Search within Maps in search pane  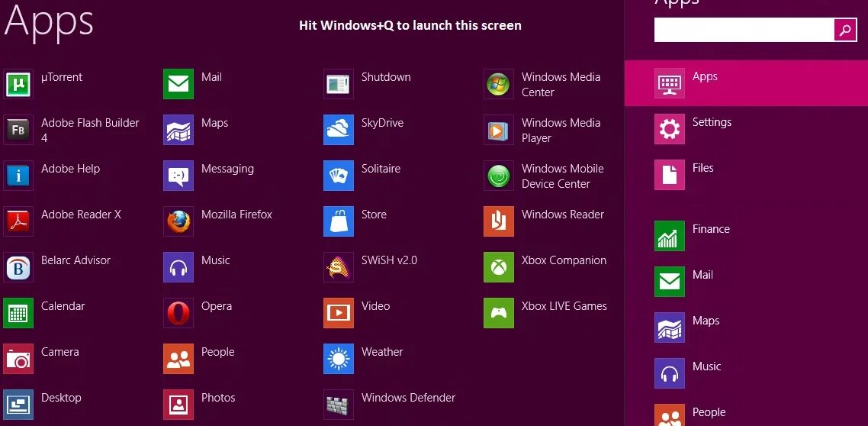point(746,328)
